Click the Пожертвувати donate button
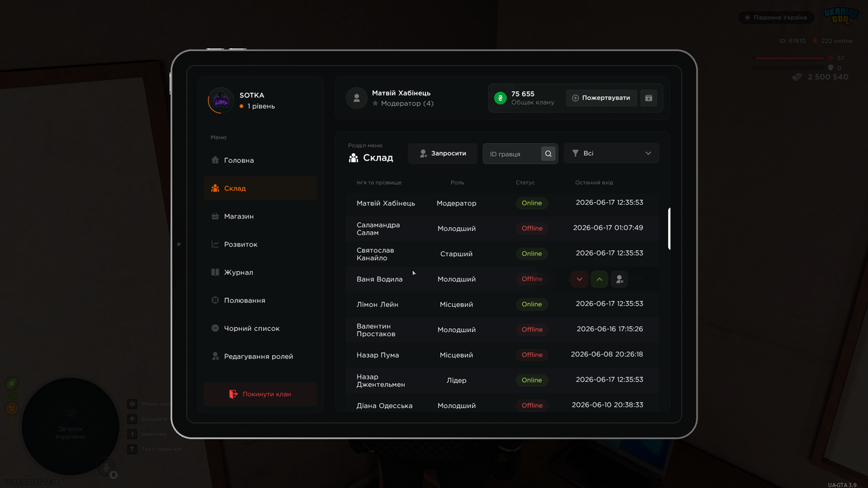Viewport: 868px width, 488px height. (601, 98)
